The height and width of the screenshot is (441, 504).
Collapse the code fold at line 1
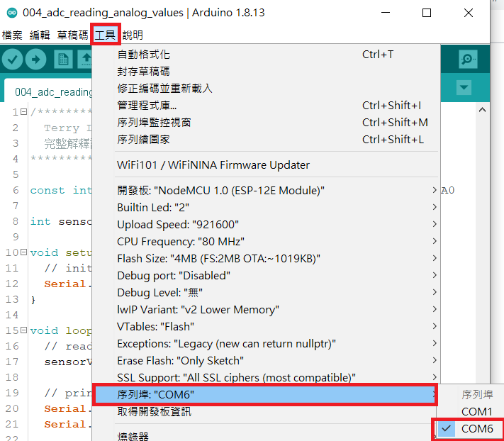click(24, 112)
